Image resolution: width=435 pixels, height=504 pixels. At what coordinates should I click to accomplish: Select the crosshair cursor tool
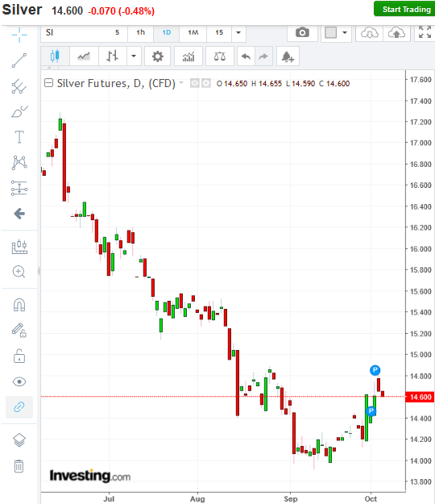click(19, 35)
